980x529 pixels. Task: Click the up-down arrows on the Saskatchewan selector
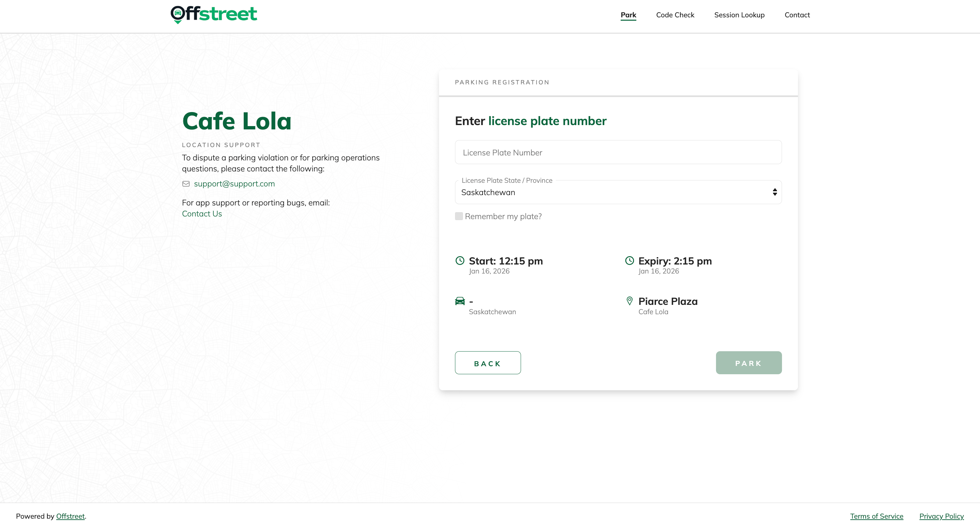pos(775,192)
